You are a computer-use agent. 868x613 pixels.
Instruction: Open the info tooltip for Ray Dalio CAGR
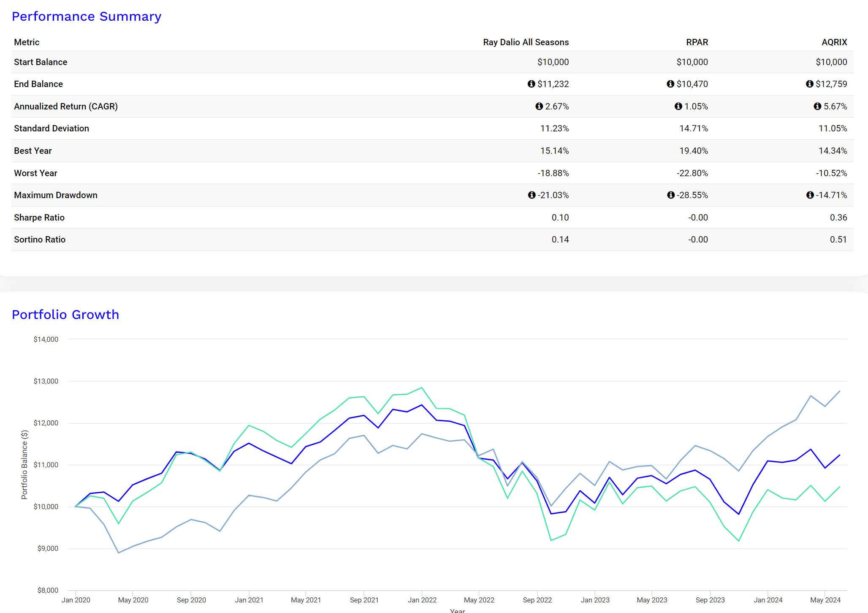pos(539,106)
